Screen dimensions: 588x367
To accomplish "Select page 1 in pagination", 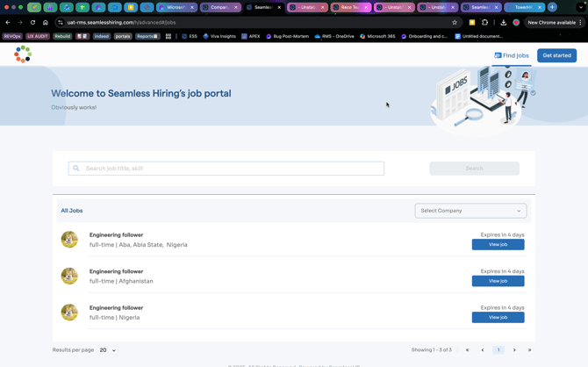I will click(498, 350).
